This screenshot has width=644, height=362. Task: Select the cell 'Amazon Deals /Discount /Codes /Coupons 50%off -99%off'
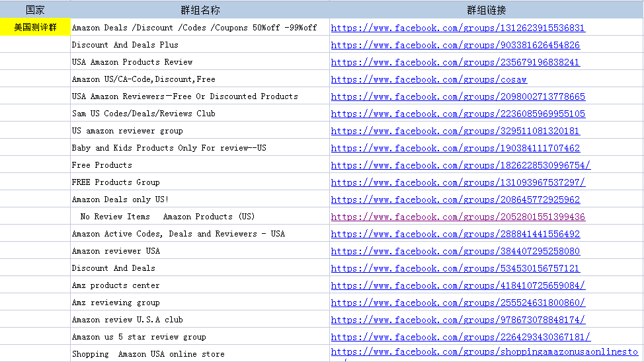coord(200,28)
